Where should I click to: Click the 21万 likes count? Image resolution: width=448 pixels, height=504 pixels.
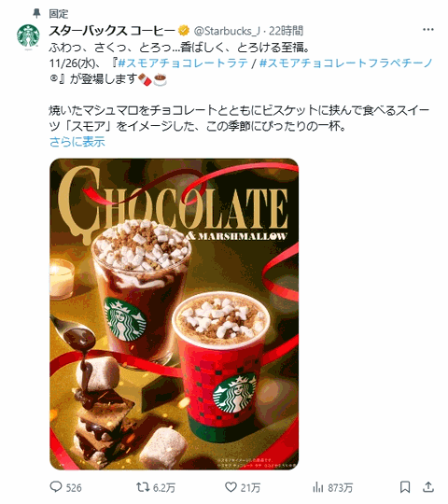(x=250, y=488)
